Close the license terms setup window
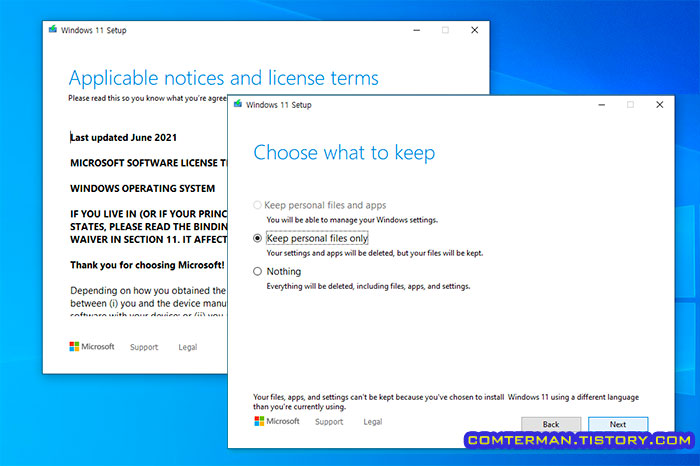The height and width of the screenshot is (466, 700). point(475,30)
